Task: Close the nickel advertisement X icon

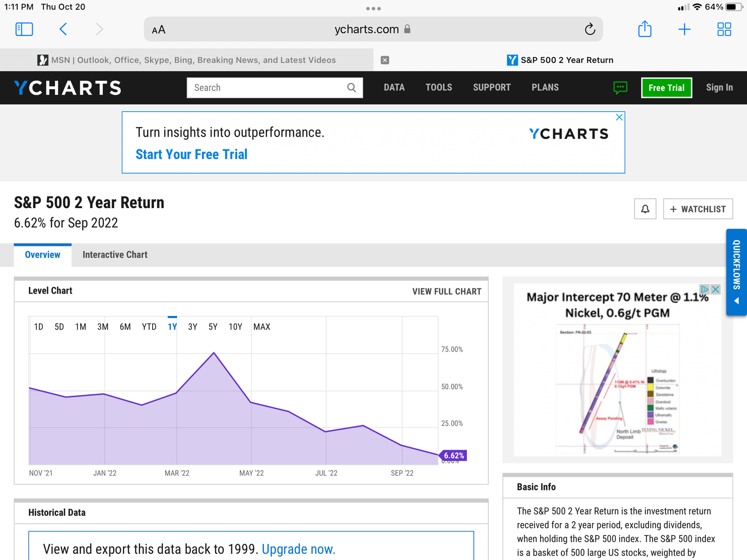Action: pyautogui.click(x=716, y=289)
